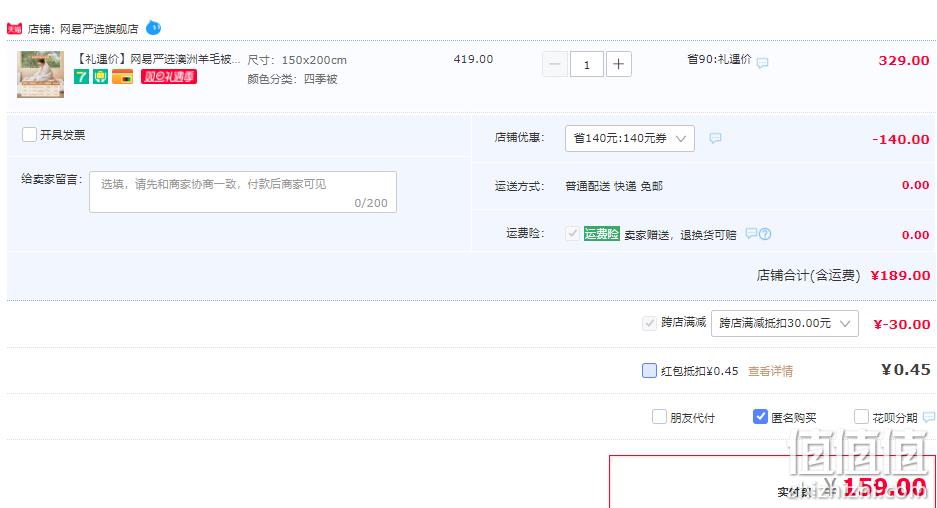
Task: Open the wool quilt product thumbnail
Action: pos(41,74)
